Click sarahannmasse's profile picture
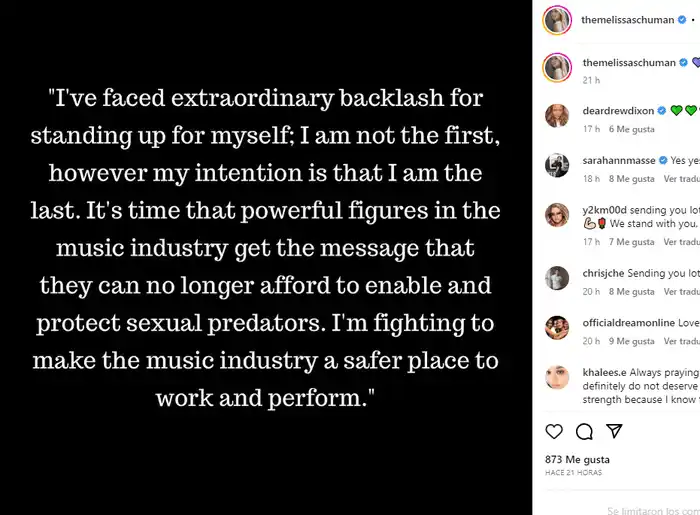Image resolution: width=700 pixels, height=515 pixels. pos(557,166)
